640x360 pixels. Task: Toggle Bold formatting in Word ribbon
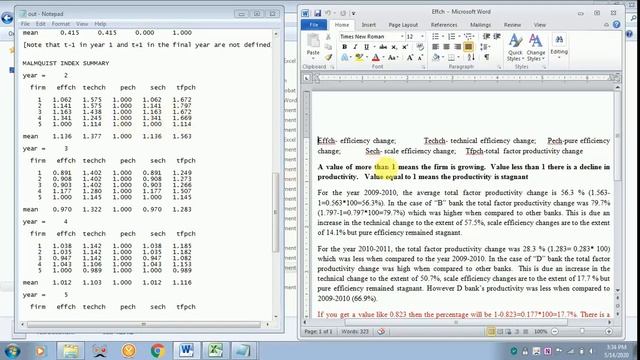click(344, 47)
